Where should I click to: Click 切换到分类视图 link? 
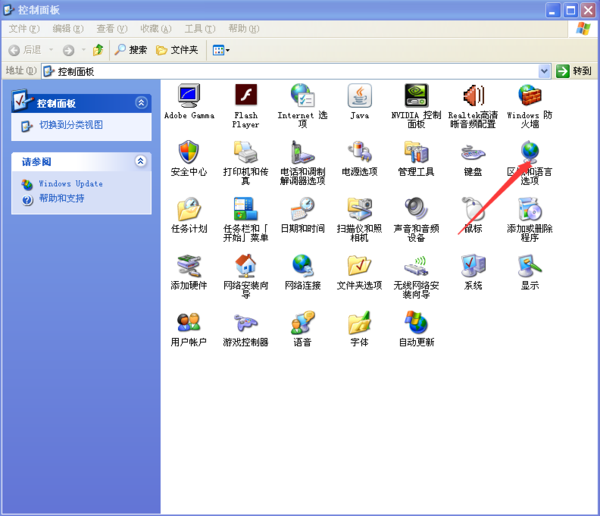tap(71, 125)
